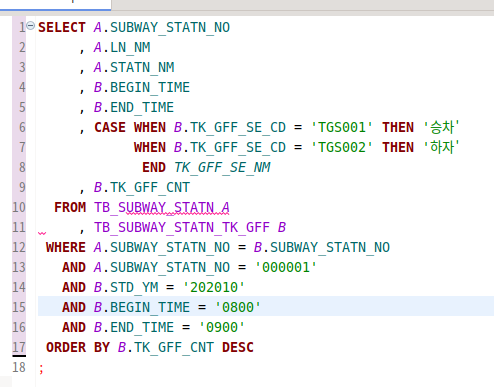Place cursor on the '0900' end time value
This screenshot has width=494, height=387.
pyautogui.click(x=222, y=327)
